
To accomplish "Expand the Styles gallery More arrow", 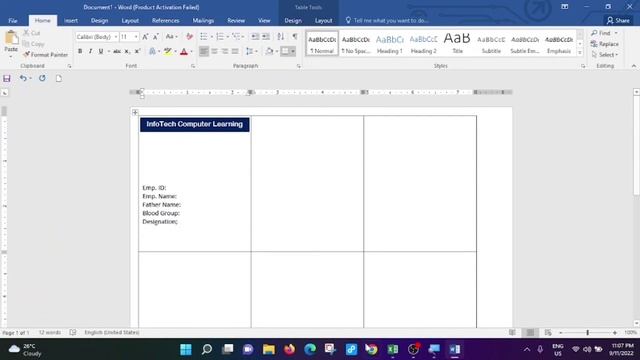I will click(580, 53).
